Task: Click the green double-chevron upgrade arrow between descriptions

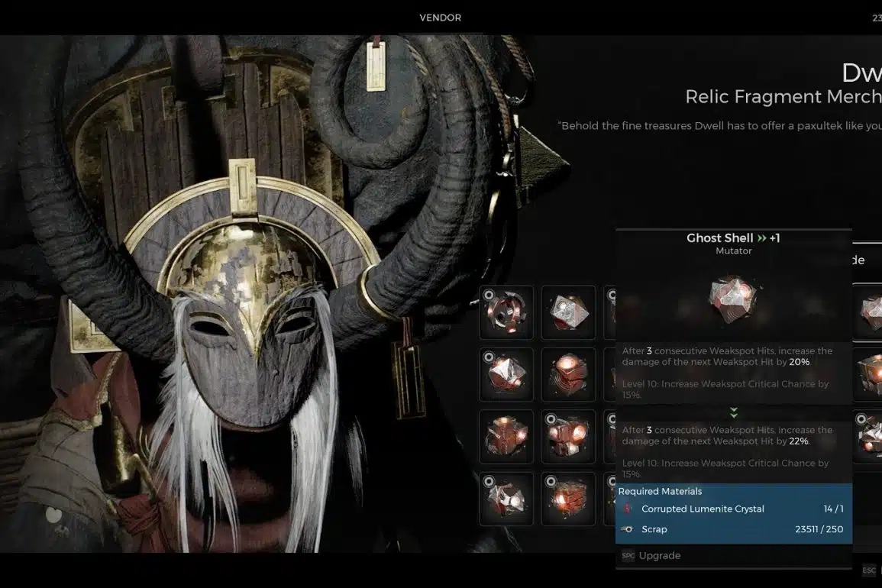Action: [734, 413]
